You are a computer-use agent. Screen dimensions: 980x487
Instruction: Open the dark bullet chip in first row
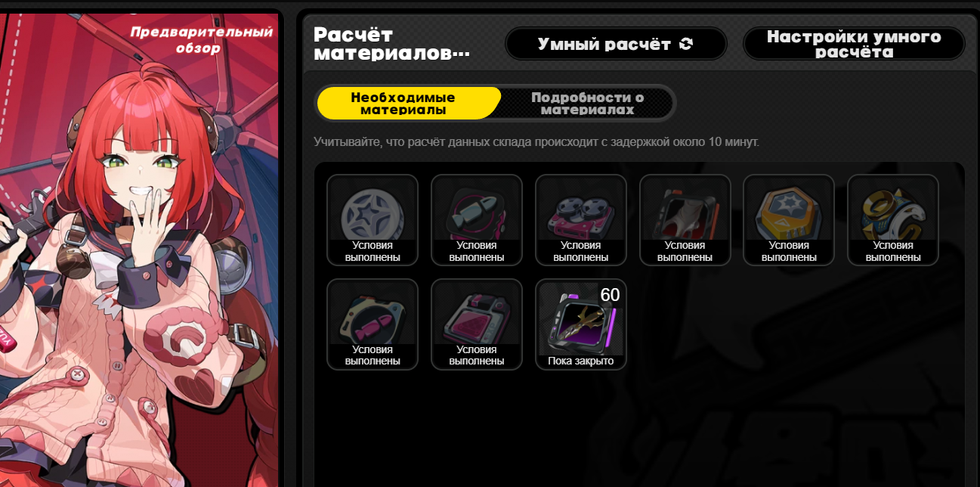477,220
